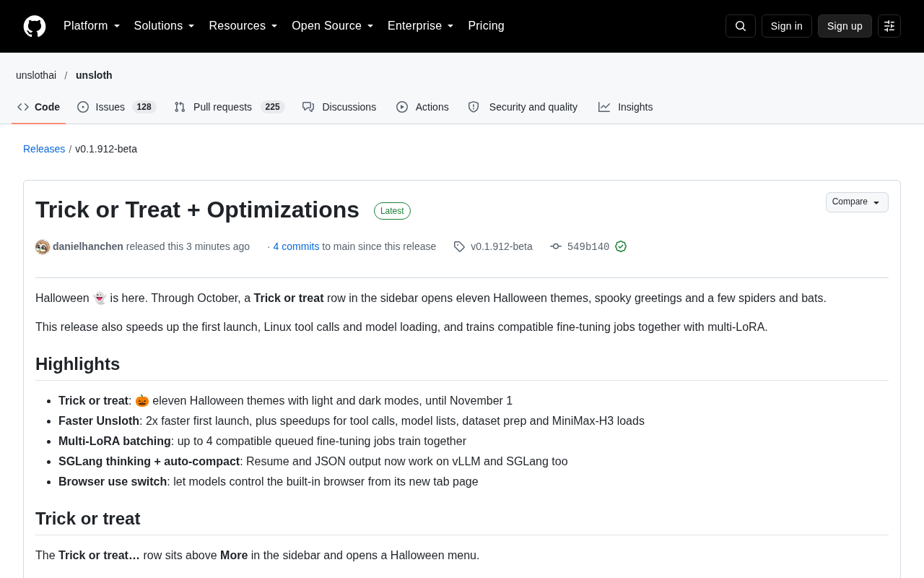The height and width of the screenshot is (578, 924).
Task: Open the search magnifier button
Action: pyautogui.click(x=741, y=26)
